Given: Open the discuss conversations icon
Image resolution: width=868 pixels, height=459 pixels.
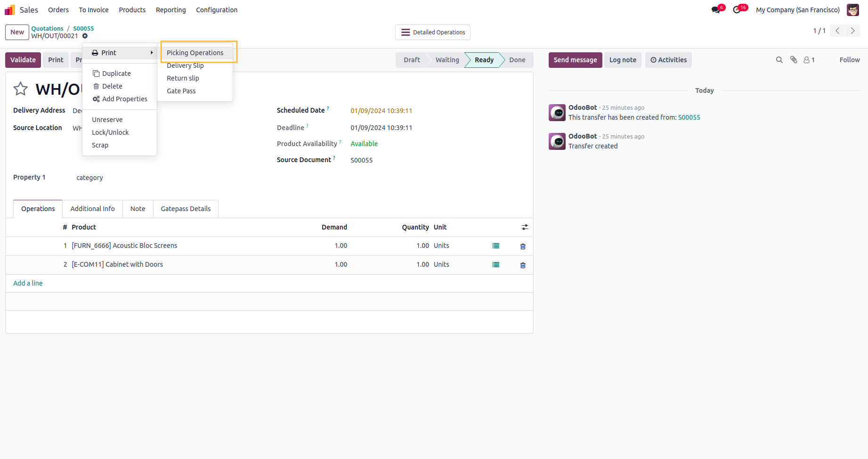Looking at the screenshot, I should (x=716, y=10).
